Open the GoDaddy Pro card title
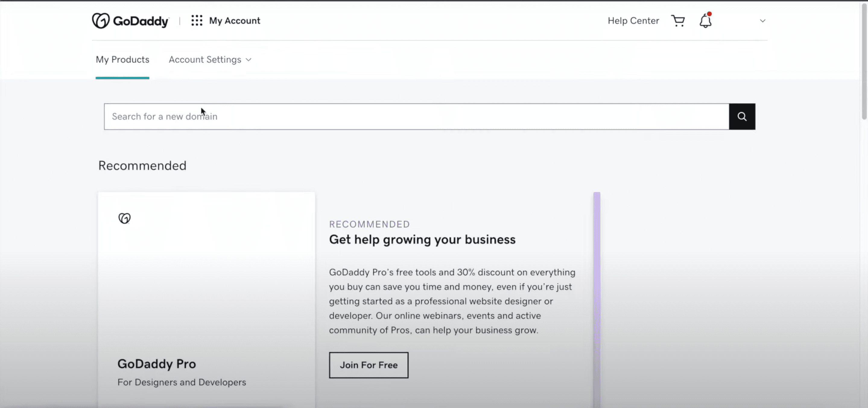Viewport: 868px width, 408px height. [157, 364]
